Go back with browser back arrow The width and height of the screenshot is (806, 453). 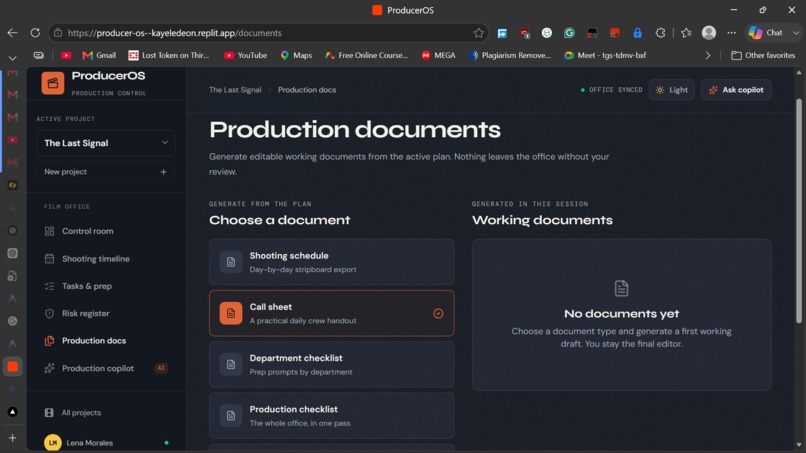point(12,33)
